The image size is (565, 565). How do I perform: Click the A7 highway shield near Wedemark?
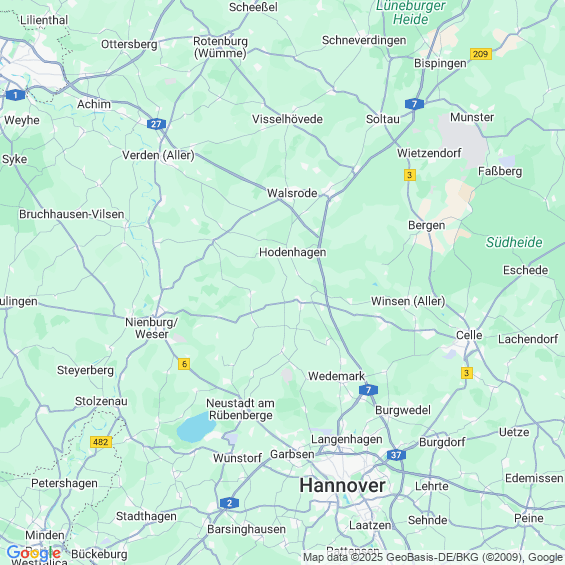click(368, 390)
